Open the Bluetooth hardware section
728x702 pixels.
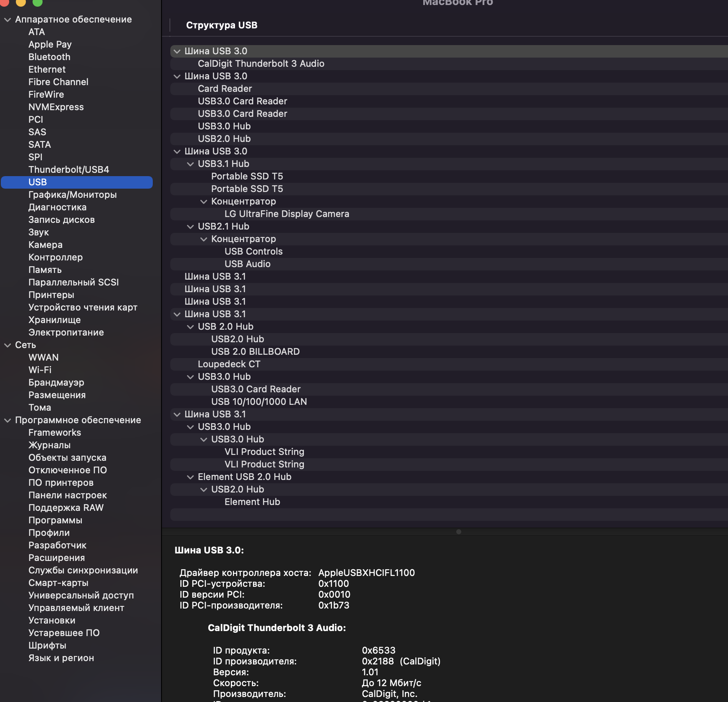(49, 57)
